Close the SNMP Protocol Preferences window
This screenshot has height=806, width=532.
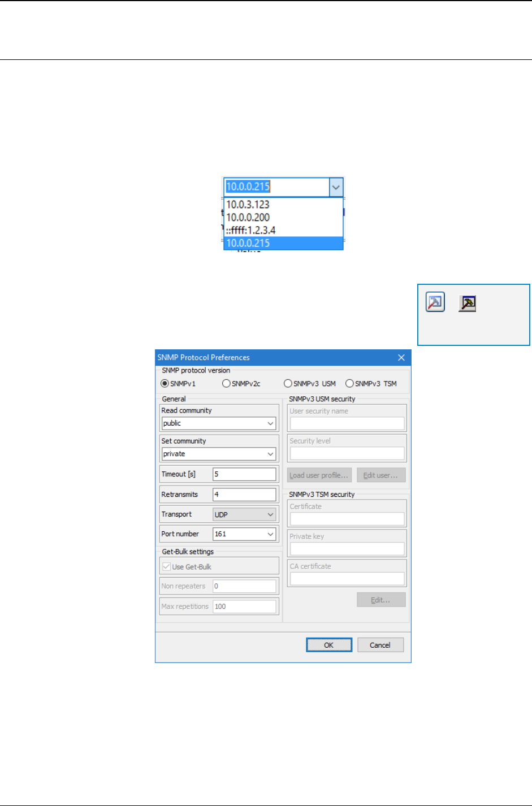(x=401, y=357)
